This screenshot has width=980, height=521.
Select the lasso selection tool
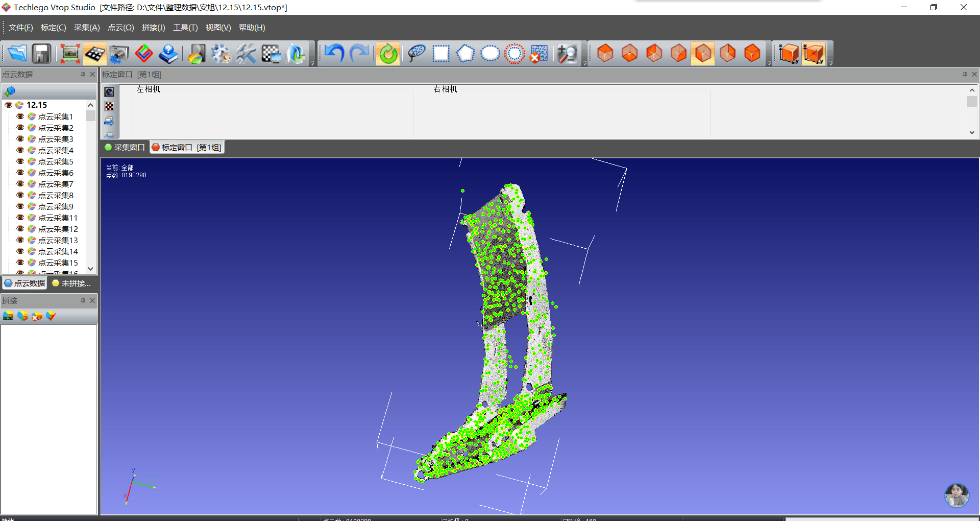[416, 54]
